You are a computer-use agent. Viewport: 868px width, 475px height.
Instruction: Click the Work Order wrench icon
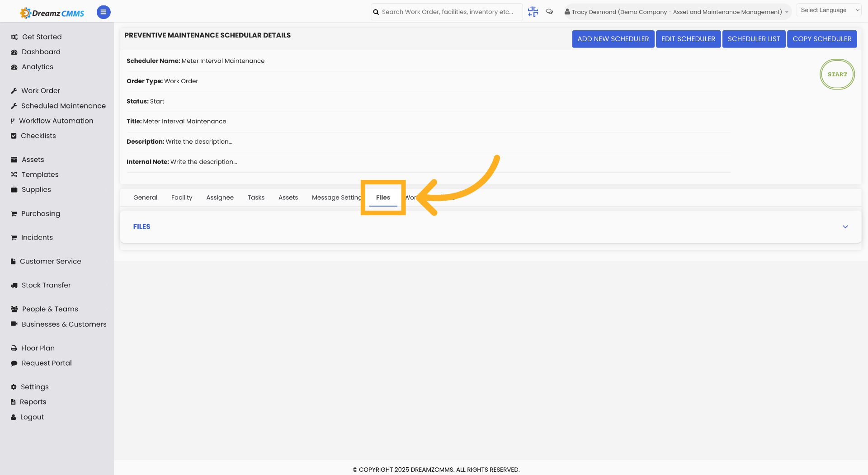click(x=14, y=91)
